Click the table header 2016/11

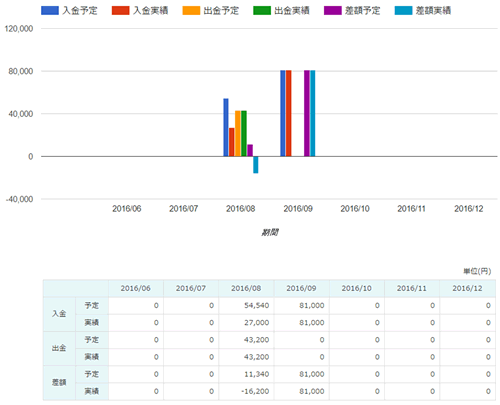(412, 288)
